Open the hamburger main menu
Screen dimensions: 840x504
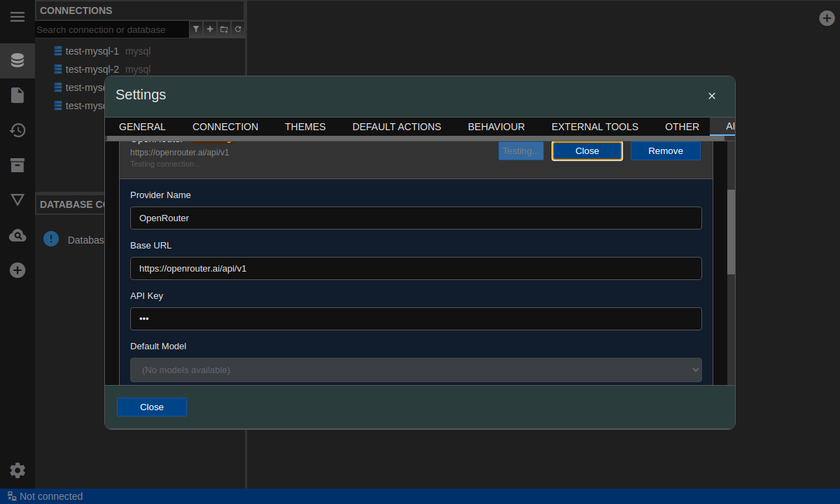[x=17, y=17]
